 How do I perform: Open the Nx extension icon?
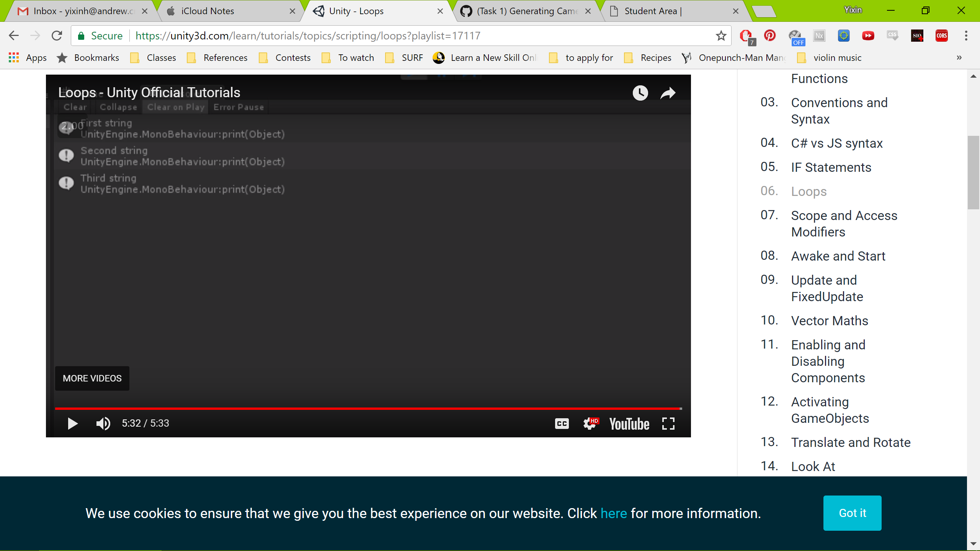(x=819, y=36)
